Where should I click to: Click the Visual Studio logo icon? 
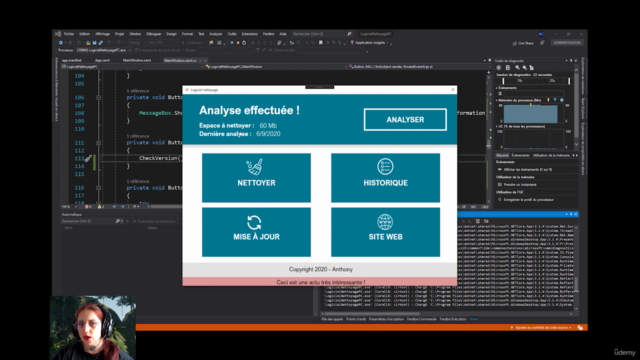(x=58, y=34)
